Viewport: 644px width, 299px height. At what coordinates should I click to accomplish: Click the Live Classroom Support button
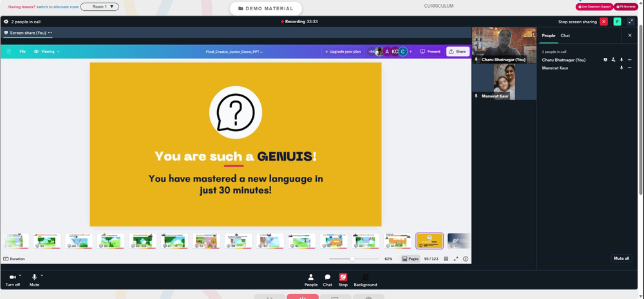pyautogui.click(x=594, y=7)
